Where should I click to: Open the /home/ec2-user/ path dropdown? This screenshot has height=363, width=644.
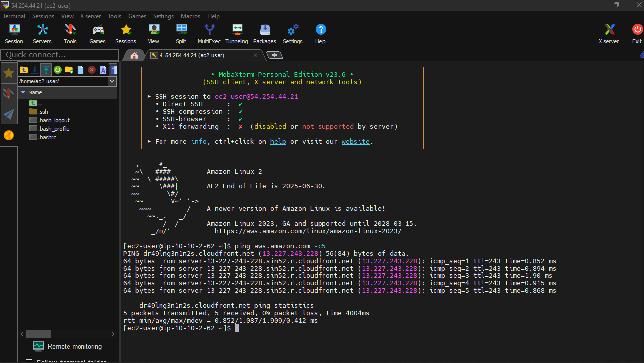(112, 81)
